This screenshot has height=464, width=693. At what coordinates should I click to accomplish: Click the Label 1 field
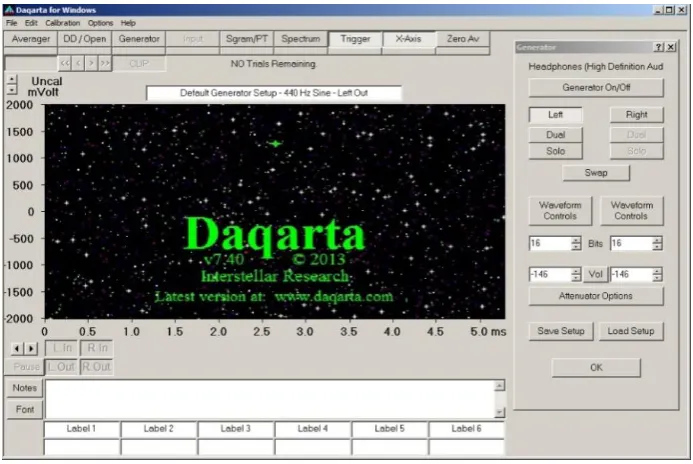pyautogui.click(x=81, y=429)
